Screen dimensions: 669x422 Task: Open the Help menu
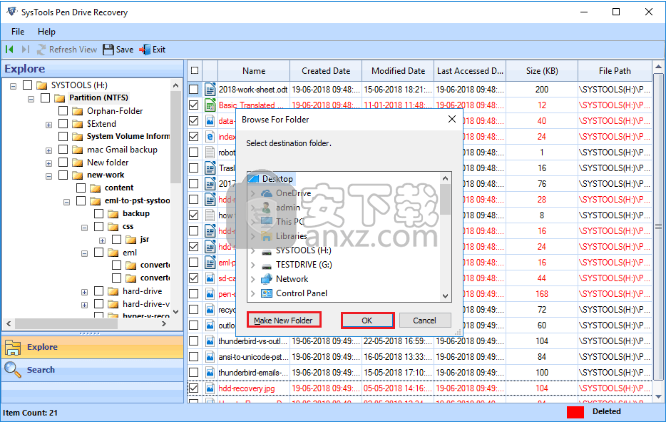coord(46,32)
